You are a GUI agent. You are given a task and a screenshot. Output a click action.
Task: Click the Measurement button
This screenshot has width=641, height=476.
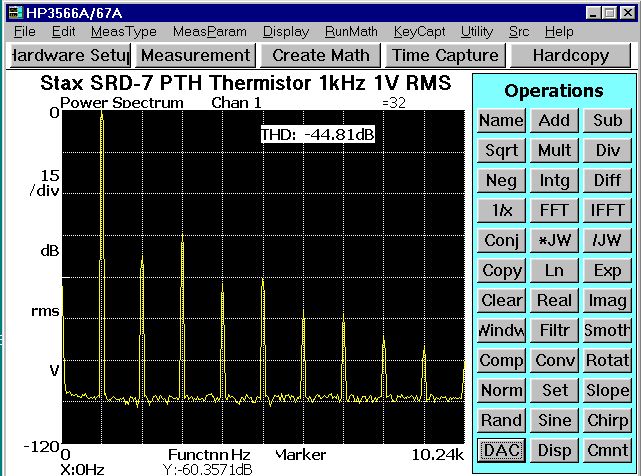click(196, 56)
